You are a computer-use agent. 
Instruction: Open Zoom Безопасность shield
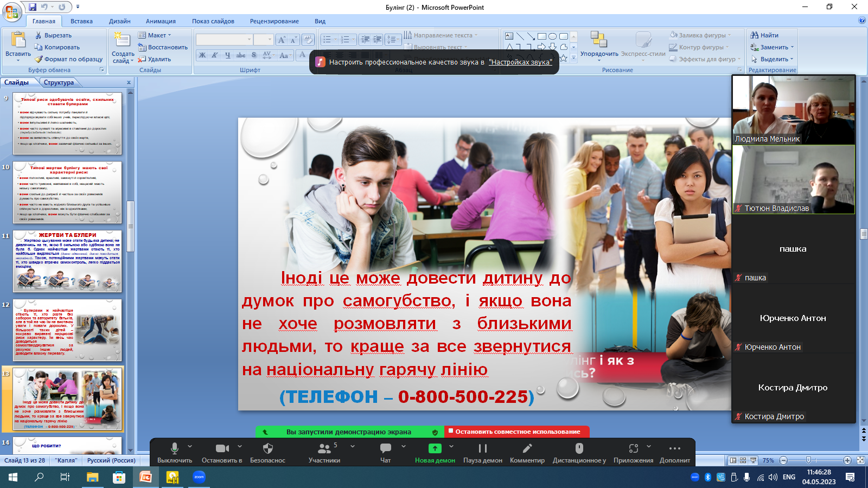[x=267, y=453]
